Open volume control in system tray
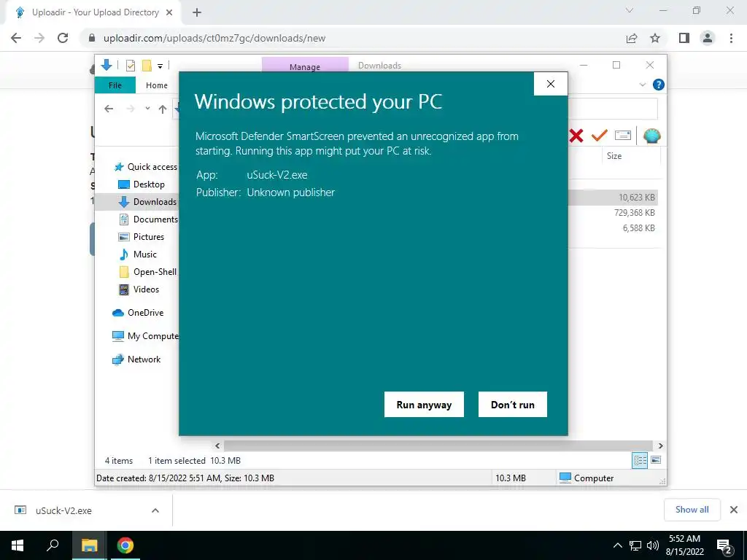 (x=653, y=545)
